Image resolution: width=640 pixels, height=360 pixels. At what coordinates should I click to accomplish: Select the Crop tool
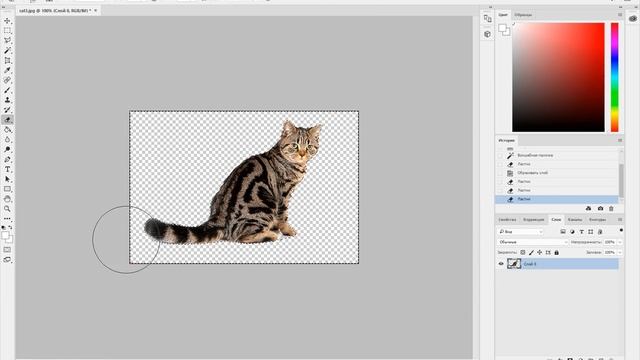(x=7, y=60)
